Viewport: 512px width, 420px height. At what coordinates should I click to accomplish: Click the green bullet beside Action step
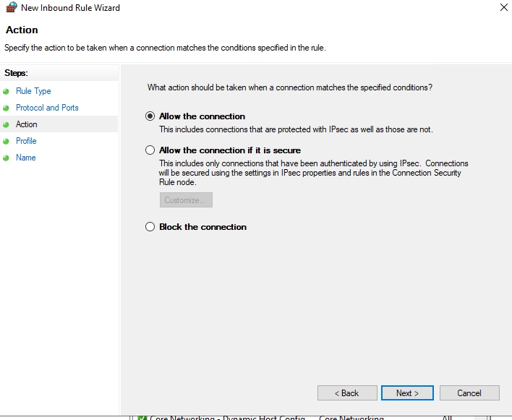(x=7, y=124)
